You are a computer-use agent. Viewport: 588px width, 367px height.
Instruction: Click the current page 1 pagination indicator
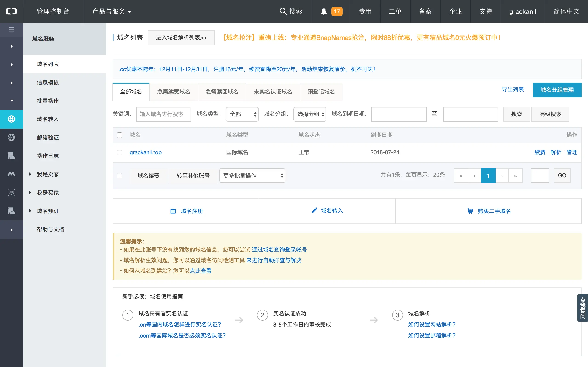[488, 175]
